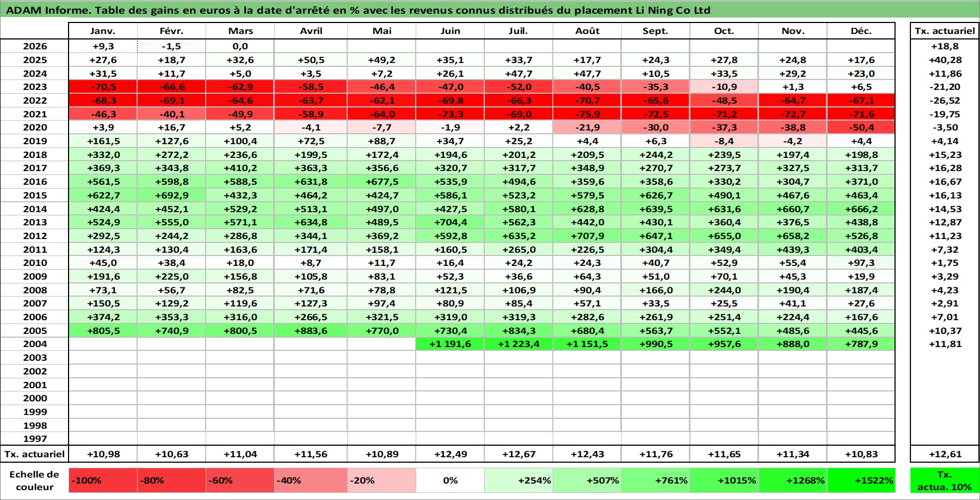Image resolution: width=980 pixels, height=500 pixels.
Task: Click the Févr. column header
Action: tap(172, 31)
